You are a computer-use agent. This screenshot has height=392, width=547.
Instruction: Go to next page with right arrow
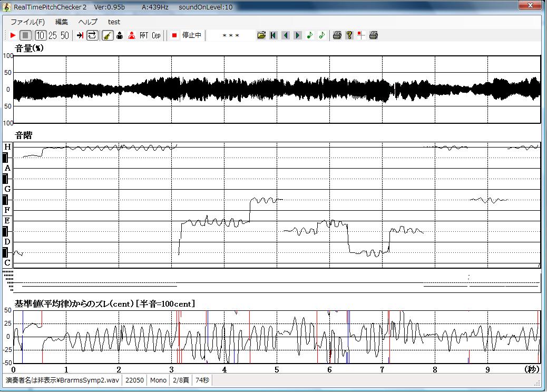(298, 35)
